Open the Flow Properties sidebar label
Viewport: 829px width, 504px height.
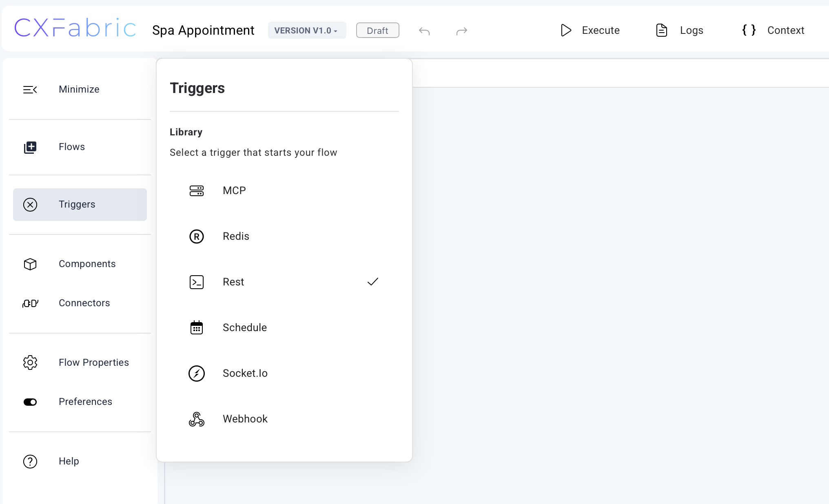coord(94,363)
